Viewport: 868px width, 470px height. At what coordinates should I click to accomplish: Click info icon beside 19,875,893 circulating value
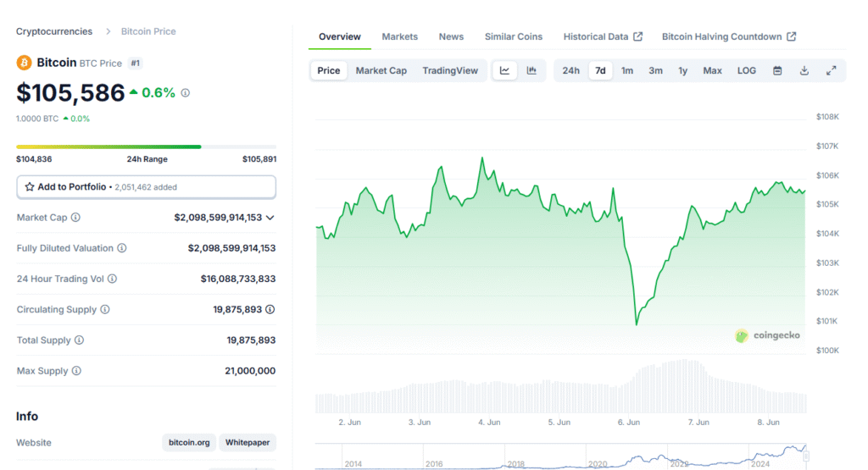pyautogui.click(x=270, y=310)
